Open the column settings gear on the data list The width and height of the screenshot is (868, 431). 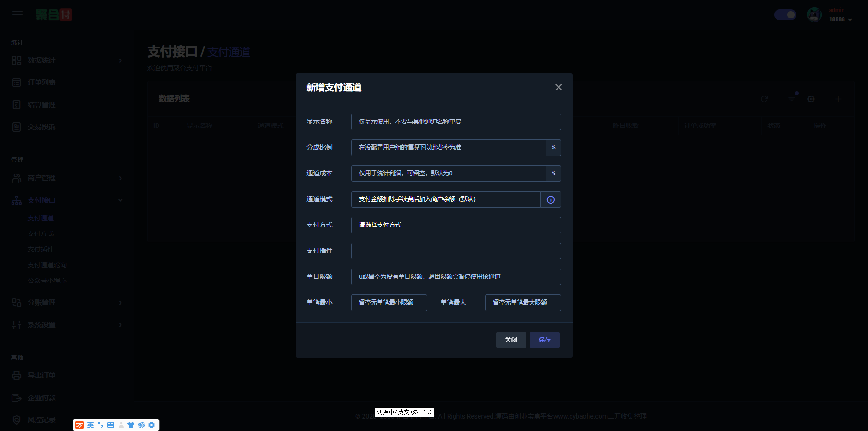click(811, 99)
